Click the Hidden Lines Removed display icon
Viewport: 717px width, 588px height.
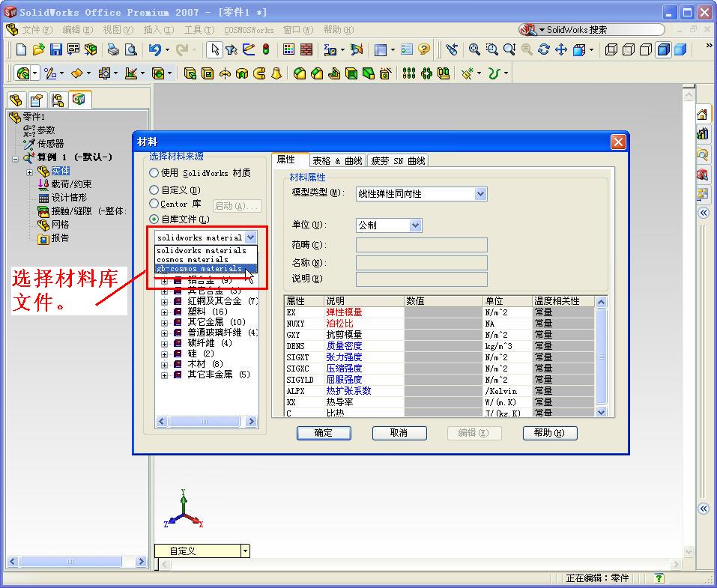coord(646,49)
